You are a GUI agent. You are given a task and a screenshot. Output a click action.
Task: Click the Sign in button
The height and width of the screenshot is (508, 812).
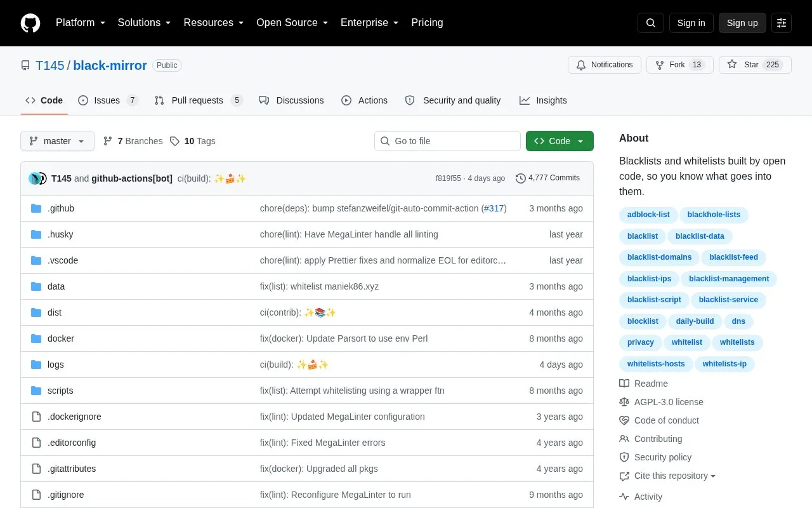tap(691, 23)
